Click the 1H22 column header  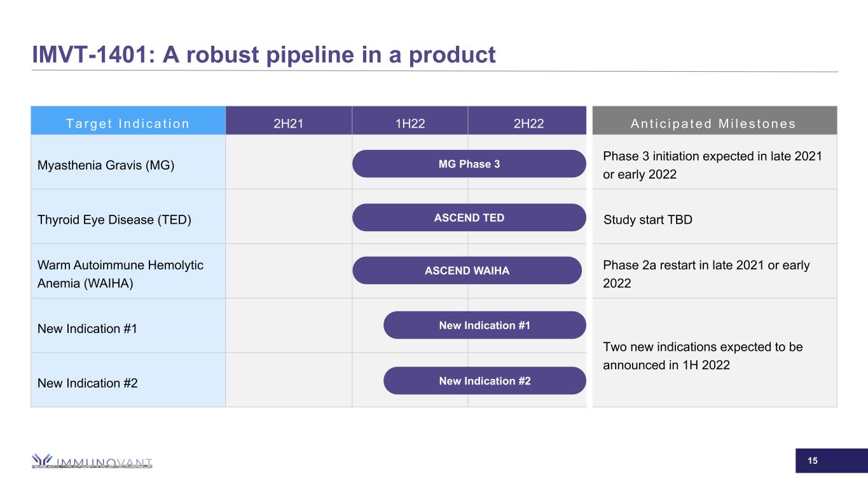(x=410, y=124)
